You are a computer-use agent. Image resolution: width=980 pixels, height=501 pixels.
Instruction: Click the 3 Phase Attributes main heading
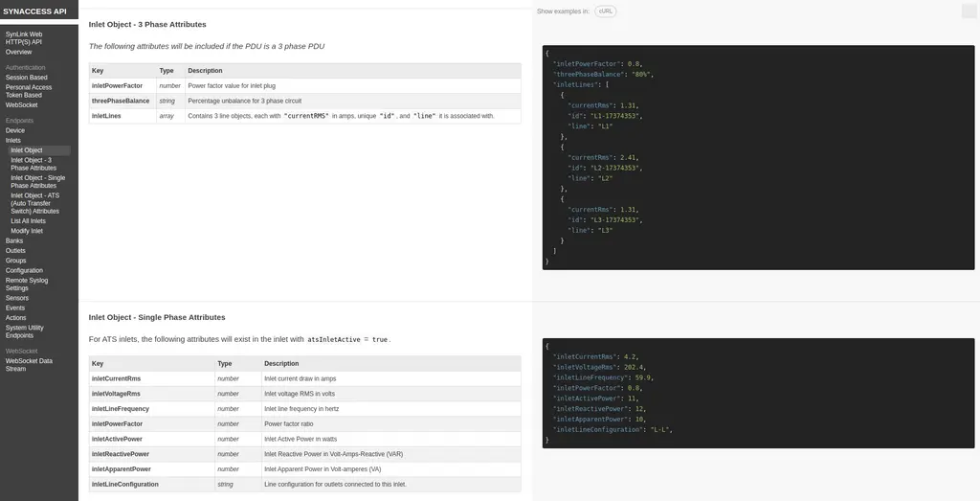point(147,24)
